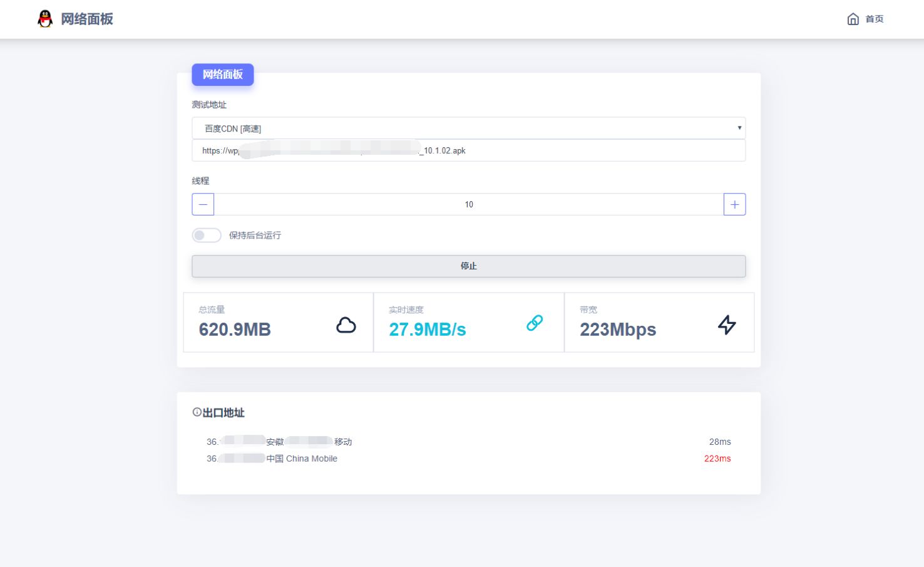
Task: Click the 保持后台运行 label text
Action: click(x=255, y=236)
